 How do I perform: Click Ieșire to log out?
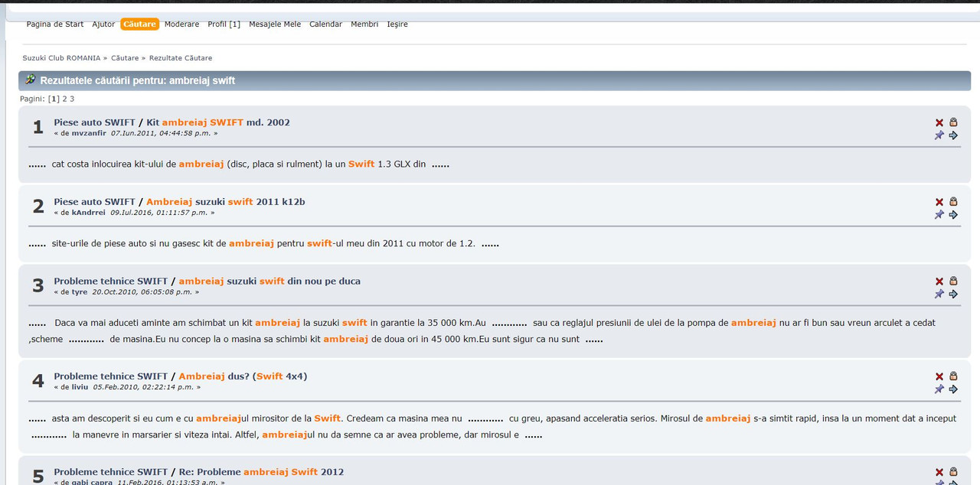coord(397,24)
